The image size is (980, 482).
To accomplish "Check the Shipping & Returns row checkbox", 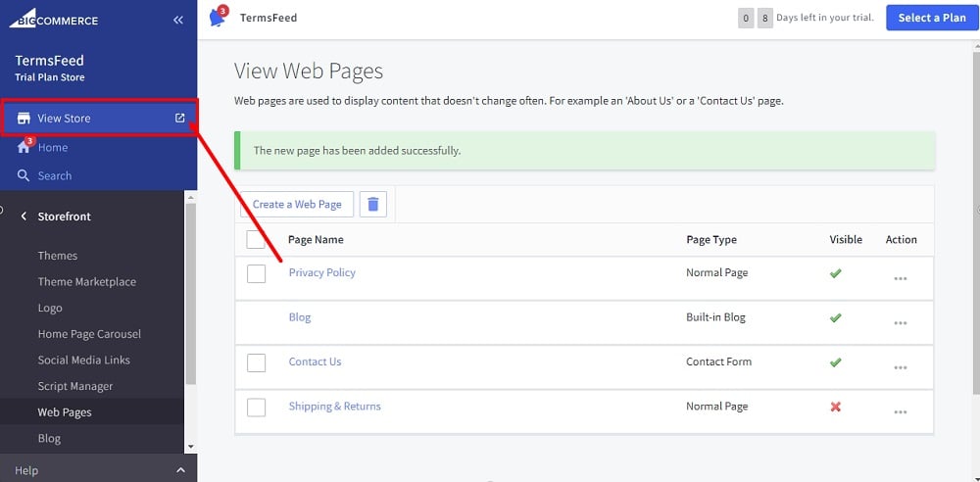I will (x=256, y=407).
